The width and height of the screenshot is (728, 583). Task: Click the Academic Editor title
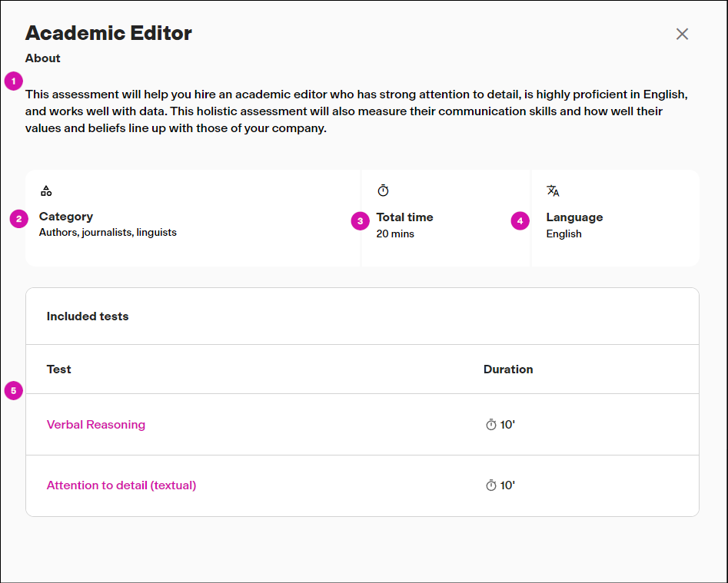pos(108,33)
